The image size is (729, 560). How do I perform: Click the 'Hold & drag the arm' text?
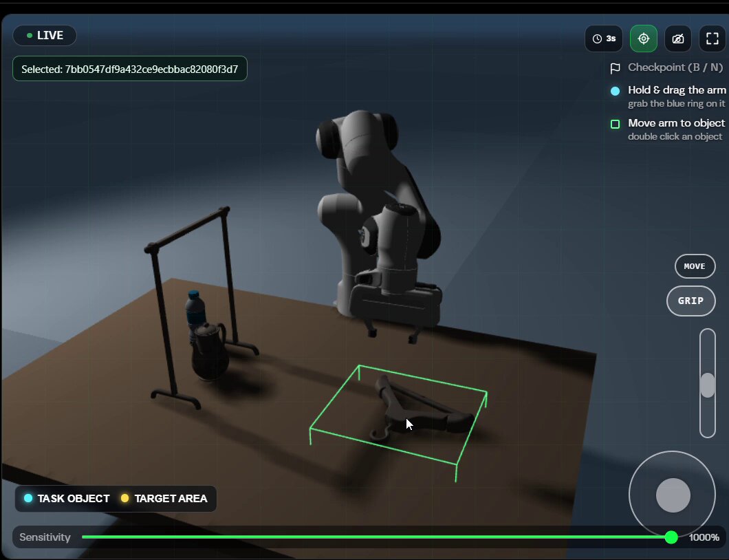pos(677,90)
